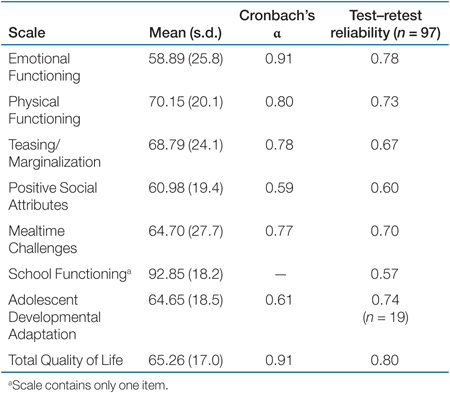Select the Teasing/Marginalization row label
The height and width of the screenshot is (393, 450).
click(54, 153)
